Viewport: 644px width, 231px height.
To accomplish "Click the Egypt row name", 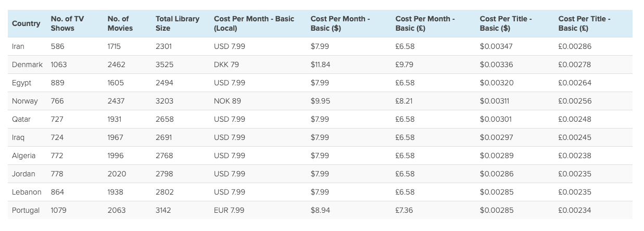I will pos(21,83).
